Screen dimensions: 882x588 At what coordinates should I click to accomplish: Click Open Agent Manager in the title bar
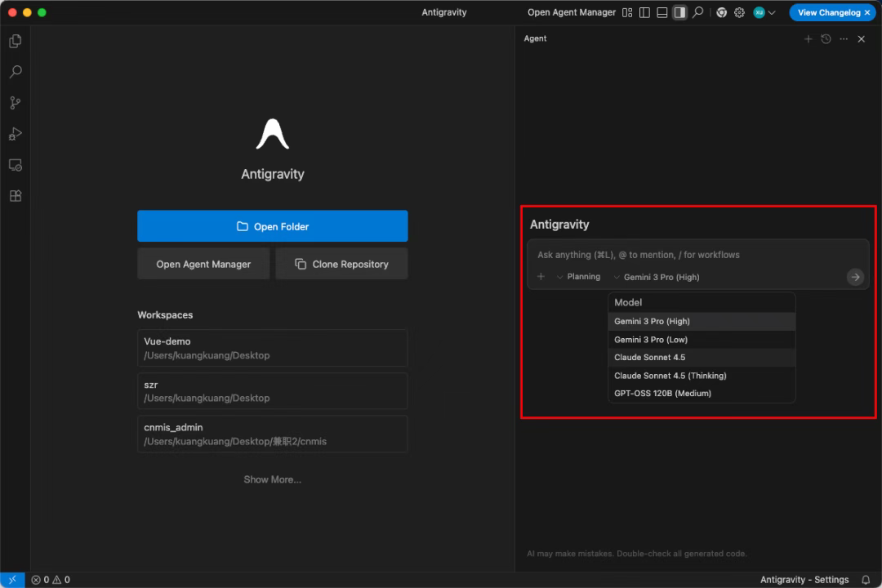point(571,12)
